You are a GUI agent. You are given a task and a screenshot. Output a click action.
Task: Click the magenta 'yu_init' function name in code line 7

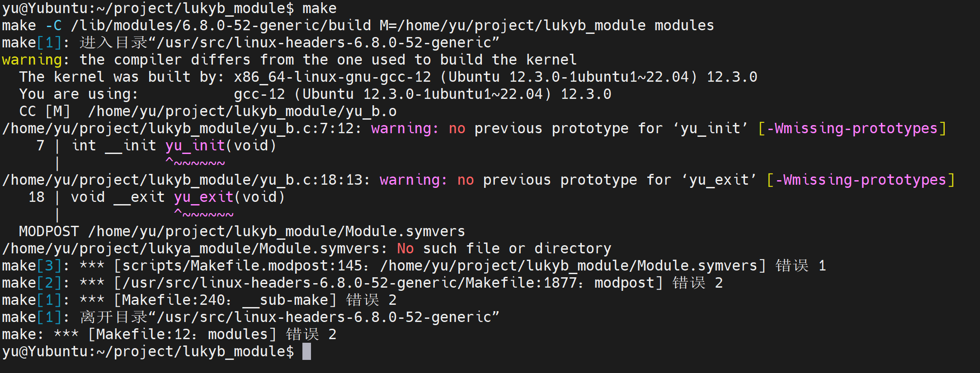(x=195, y=145)
